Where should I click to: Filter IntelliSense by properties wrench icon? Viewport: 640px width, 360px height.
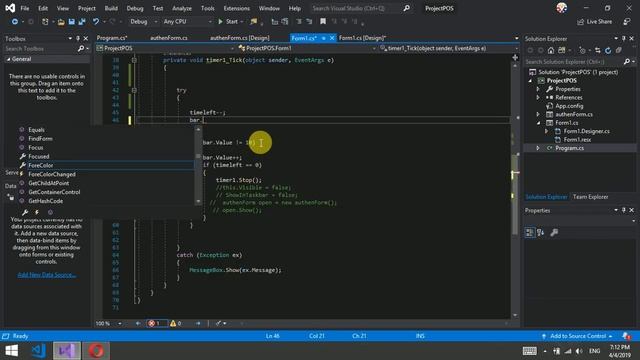point(25,212)
